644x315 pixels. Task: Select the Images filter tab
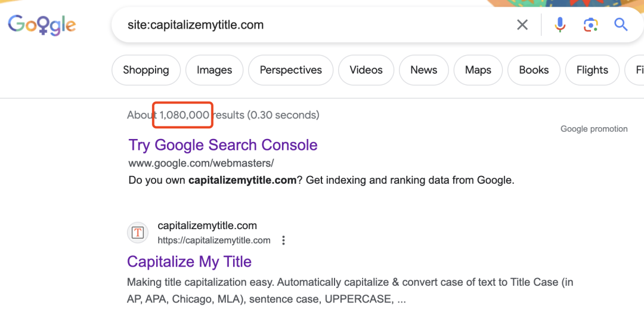[x=215, y=70]
